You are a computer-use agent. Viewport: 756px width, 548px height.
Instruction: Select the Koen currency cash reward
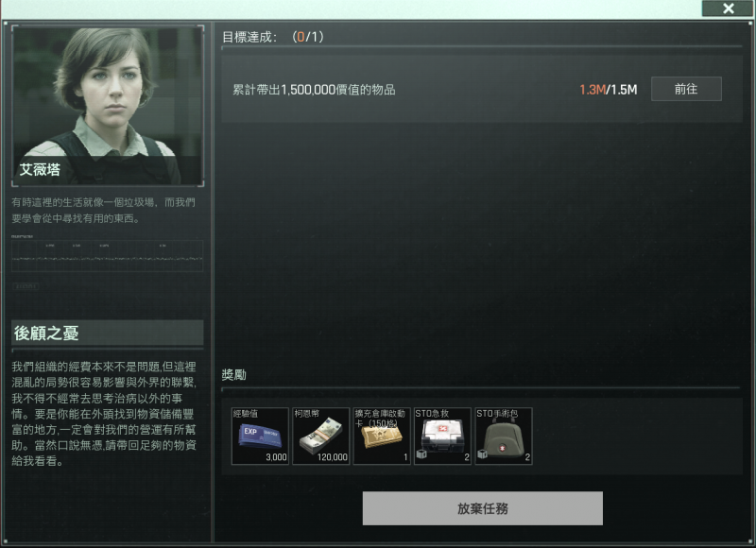[x=320, y=437]
